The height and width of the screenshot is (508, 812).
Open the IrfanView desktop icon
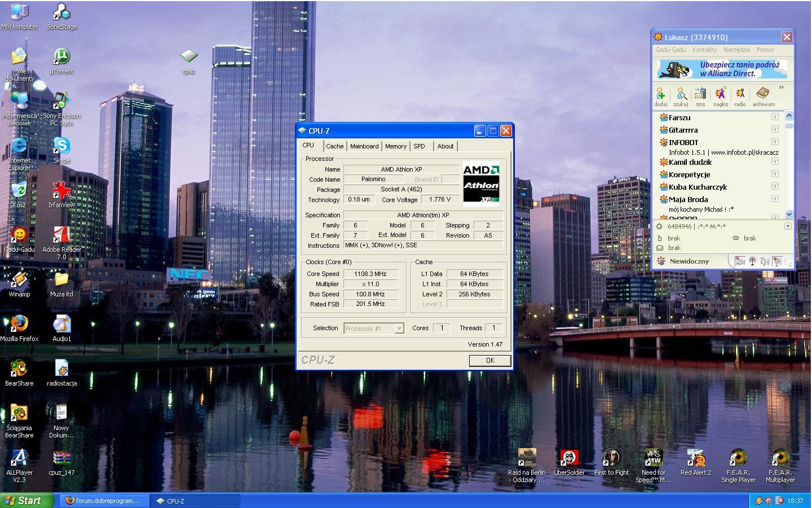[61, 195]
